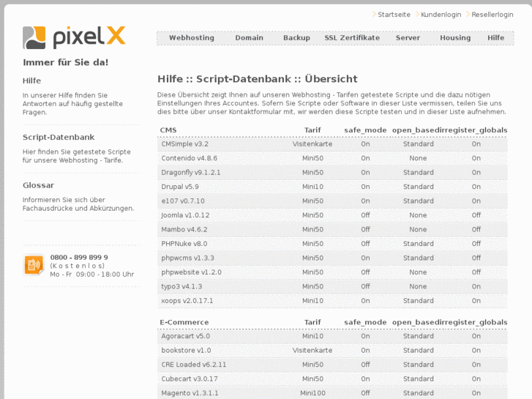This screenshot has height=399, width=532.
Task: Click the Dragonfly v9.1.2.1 entry
Action: click(191, 173)
